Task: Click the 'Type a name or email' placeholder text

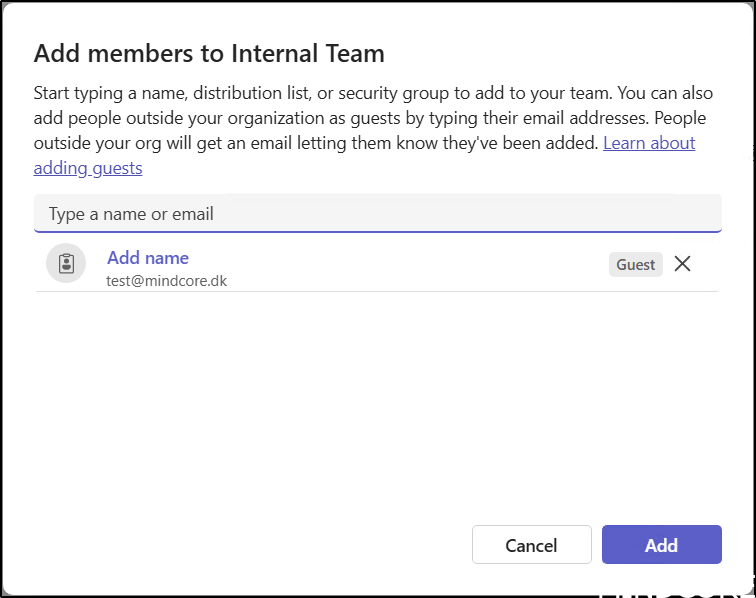Action: [131, 214]
